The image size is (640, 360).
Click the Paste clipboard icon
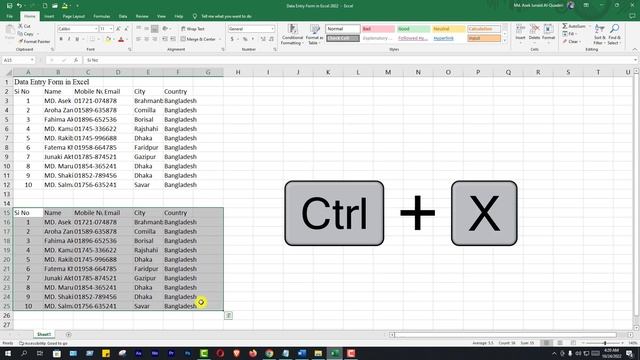pos(9,31)
